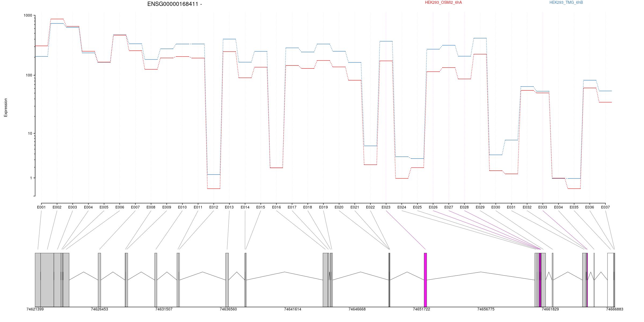Click the 1000 y-axis tick label
Screen dimensions: 644x322
(28, 16)
